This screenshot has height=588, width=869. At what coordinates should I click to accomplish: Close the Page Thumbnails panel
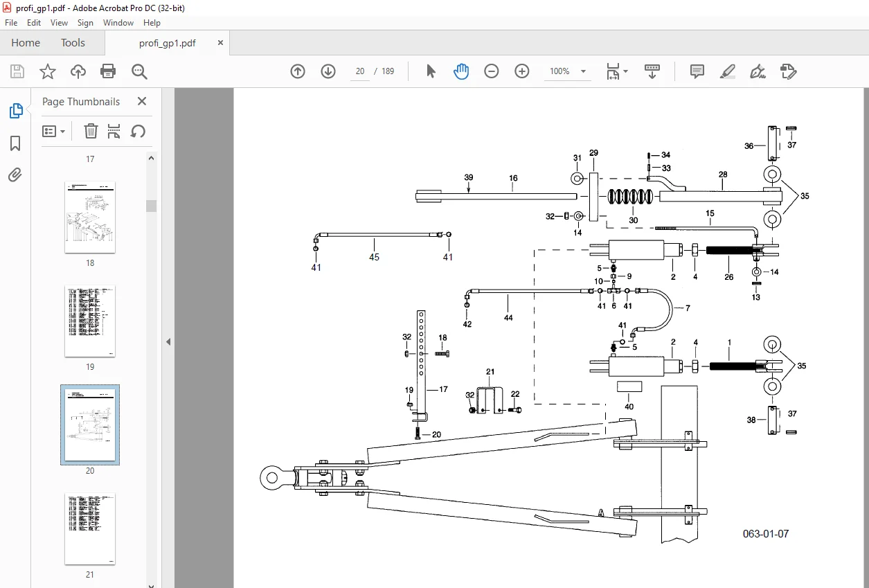(142, 101)
